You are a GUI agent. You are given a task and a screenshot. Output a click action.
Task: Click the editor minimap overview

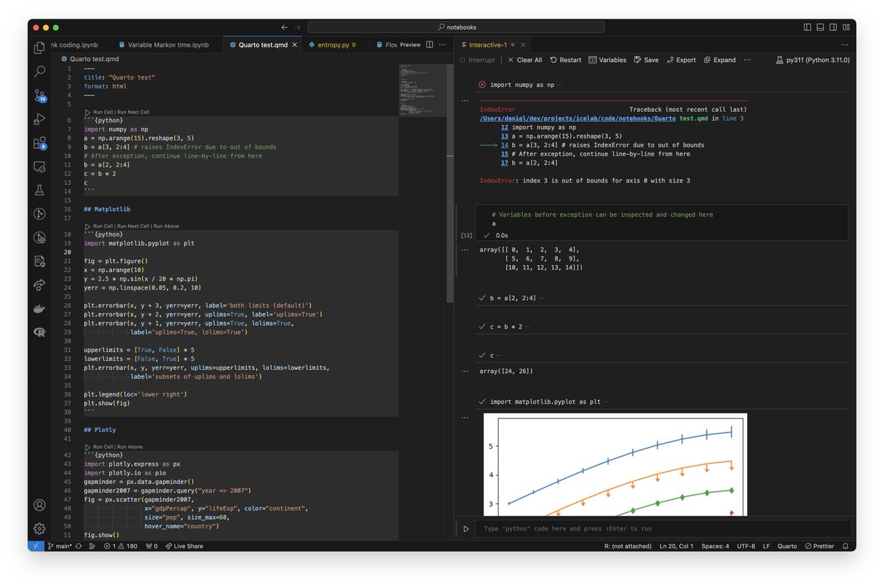tap(421, 91)
